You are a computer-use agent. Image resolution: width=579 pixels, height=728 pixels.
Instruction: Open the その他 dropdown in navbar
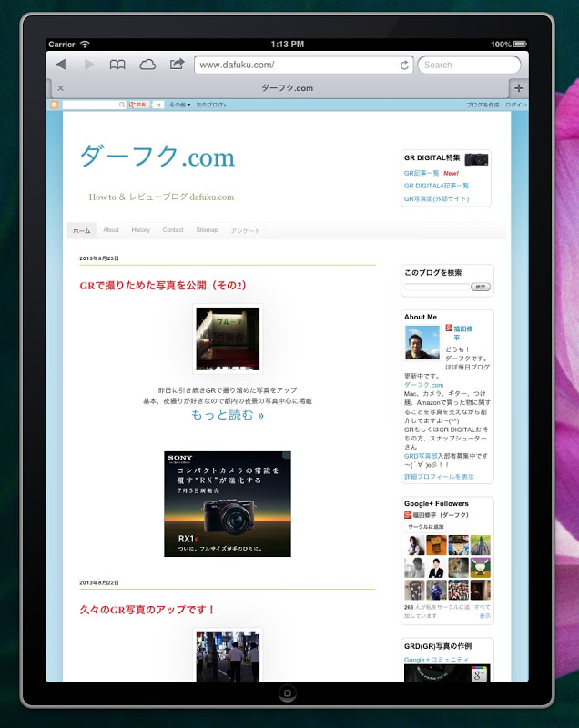(x=179, y=105)
